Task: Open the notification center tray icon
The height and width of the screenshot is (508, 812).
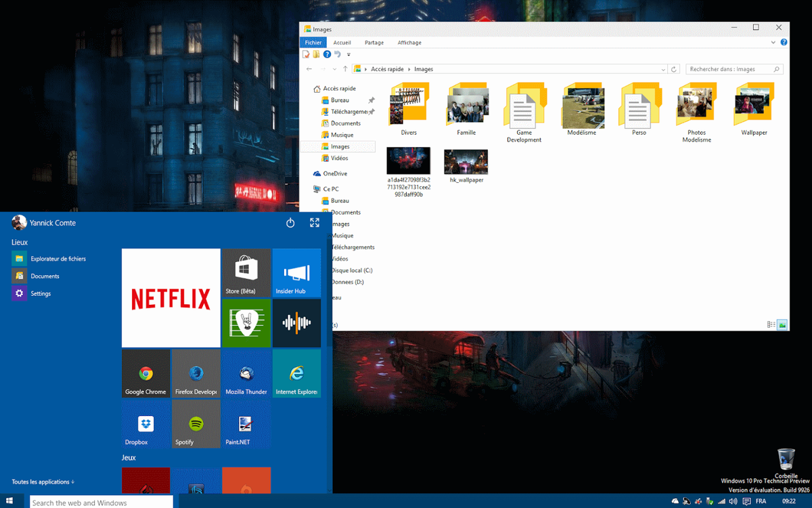Action: 746,502
